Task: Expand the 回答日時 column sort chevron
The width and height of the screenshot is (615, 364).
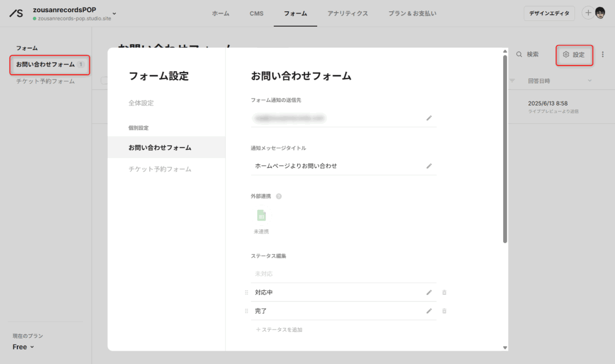Action: click(589, 81)
